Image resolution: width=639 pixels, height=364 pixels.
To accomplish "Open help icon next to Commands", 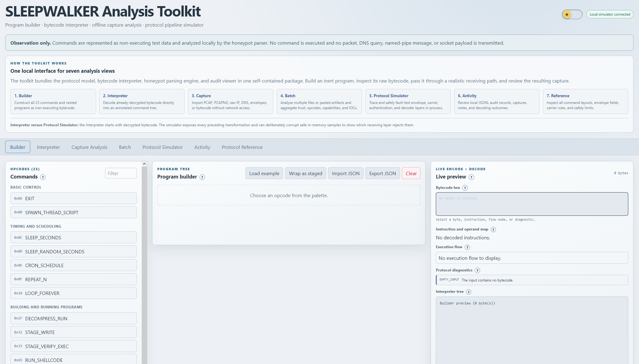I will tap(43, 177).
